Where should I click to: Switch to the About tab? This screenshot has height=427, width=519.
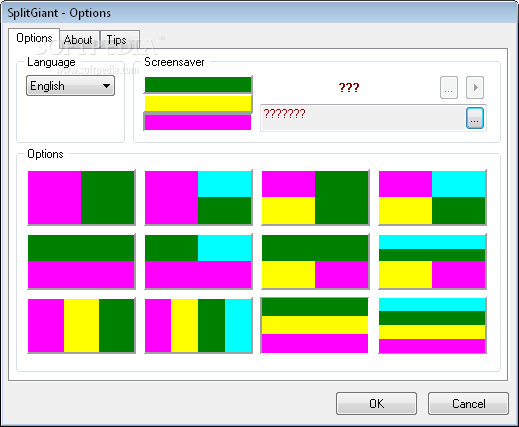78,40
